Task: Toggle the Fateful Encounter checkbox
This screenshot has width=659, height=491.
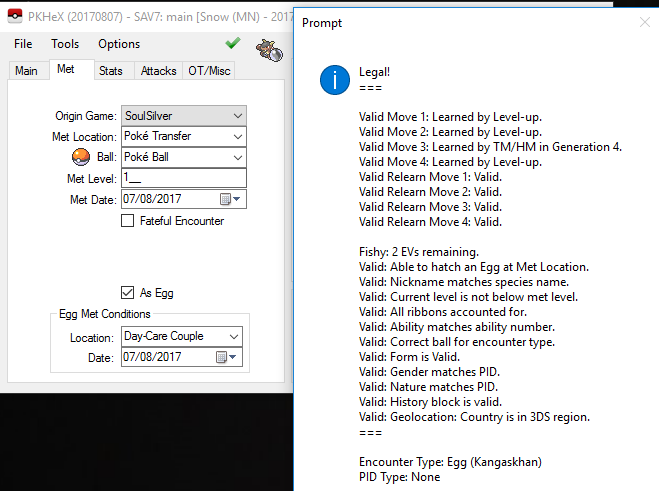Action: click(127, 221)
